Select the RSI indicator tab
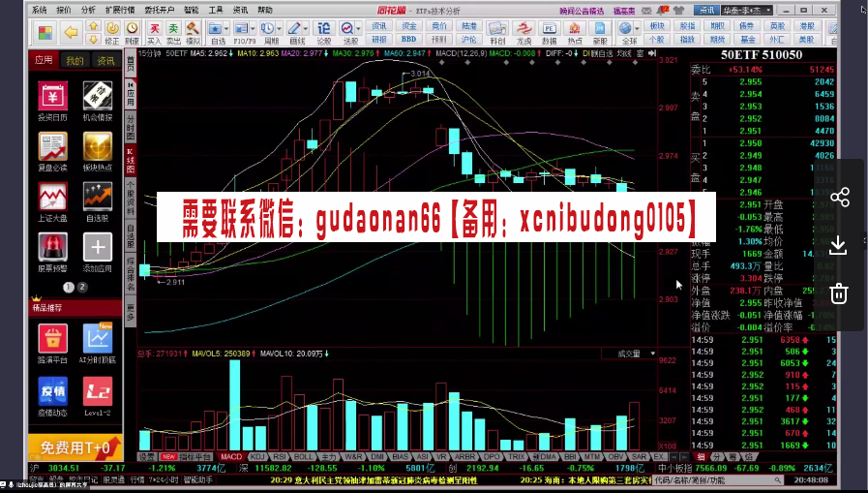The height and width of the screenshot is (493, 868). 280,457
